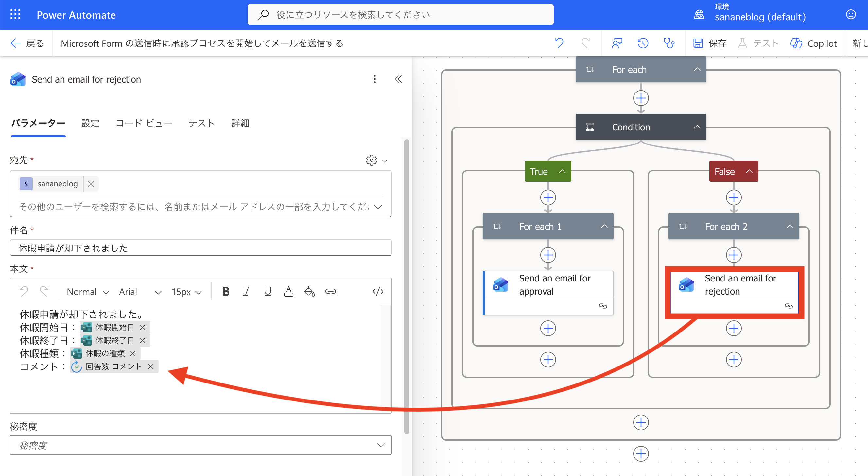This screenshot has height=476, width=868.
Task: Select the Send an email for rejection action
Action: pyautogui.click(x=734, y=292)
